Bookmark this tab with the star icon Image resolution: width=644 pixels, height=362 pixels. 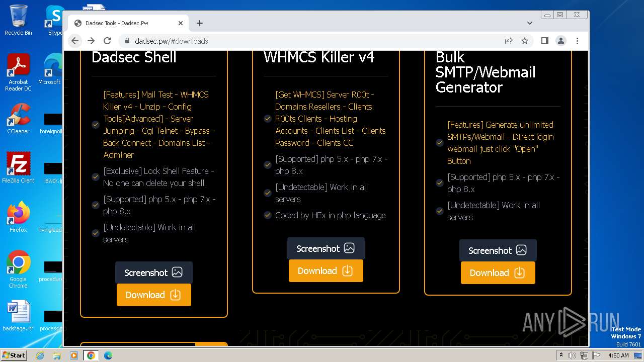point(525,41)
